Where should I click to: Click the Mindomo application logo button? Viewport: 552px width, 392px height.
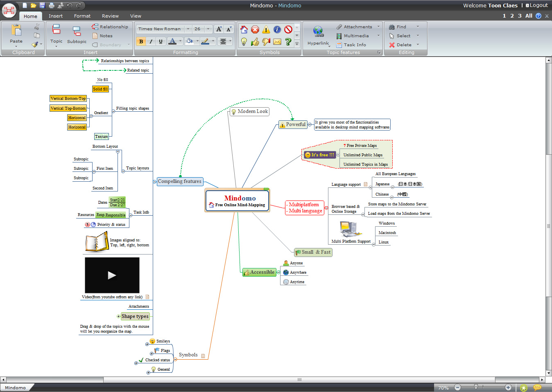9,10
